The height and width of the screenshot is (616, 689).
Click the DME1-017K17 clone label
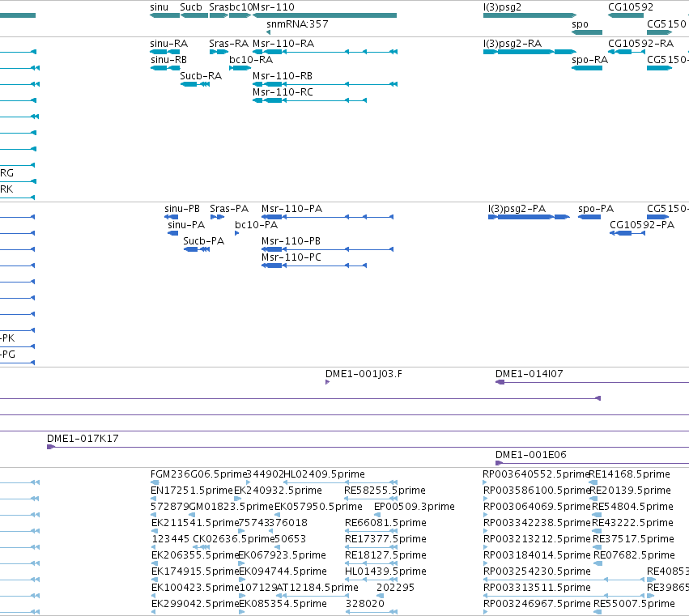(x=83, y=439)
